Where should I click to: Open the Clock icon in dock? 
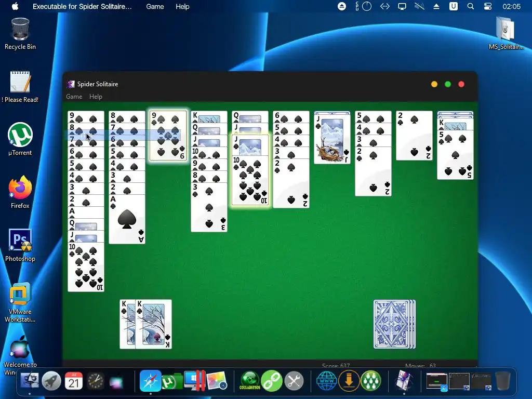(x=96, y=381)
